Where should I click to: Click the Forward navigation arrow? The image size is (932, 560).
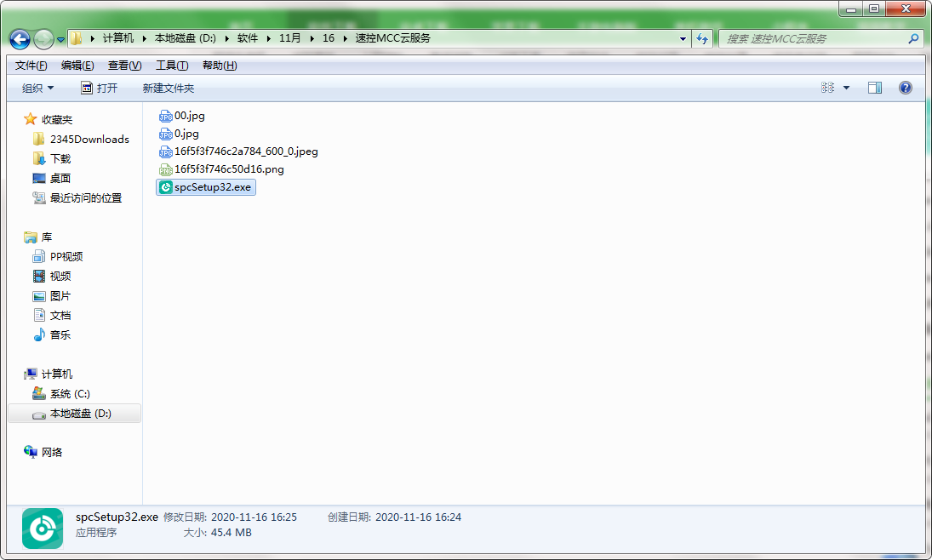(x=43, y=39)
